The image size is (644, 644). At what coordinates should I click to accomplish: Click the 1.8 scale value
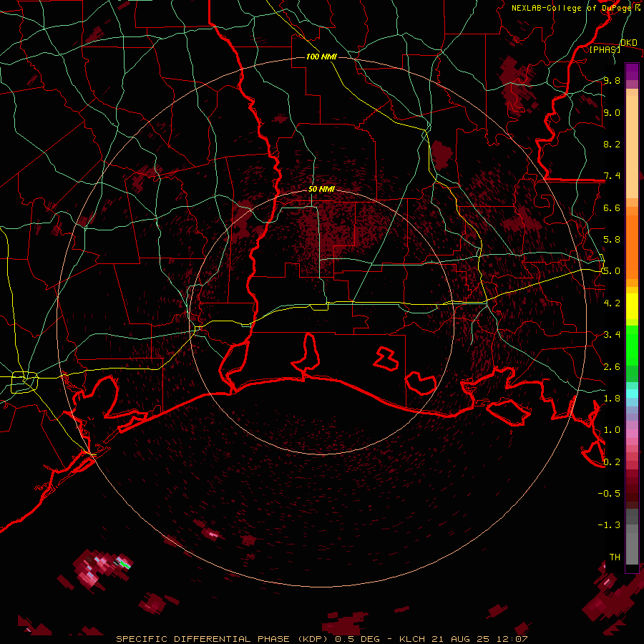[612, 398]
